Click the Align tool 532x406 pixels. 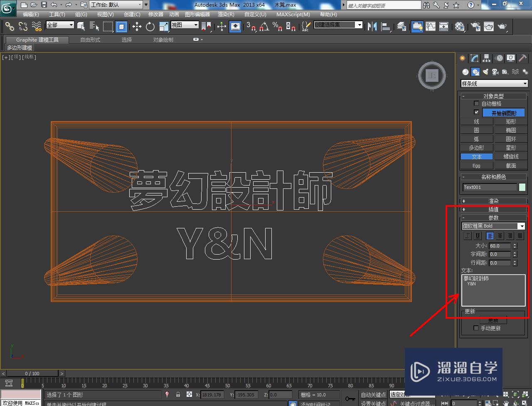tap(386, 27)
